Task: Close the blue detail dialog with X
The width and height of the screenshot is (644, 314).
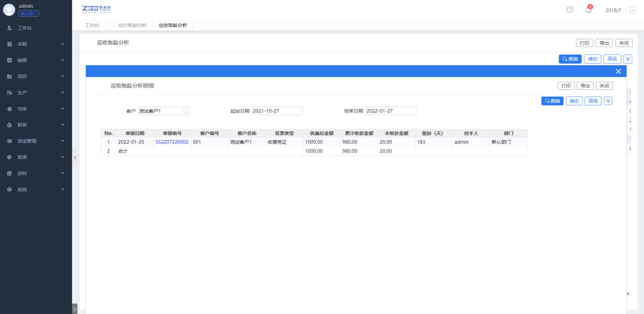Action: pos(618,71)
